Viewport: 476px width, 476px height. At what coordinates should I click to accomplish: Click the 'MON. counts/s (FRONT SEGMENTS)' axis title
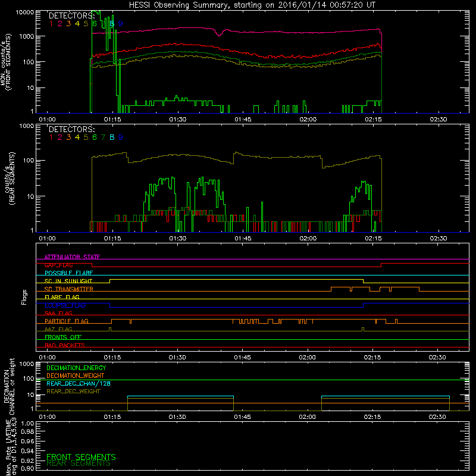[x=6, y=62]
